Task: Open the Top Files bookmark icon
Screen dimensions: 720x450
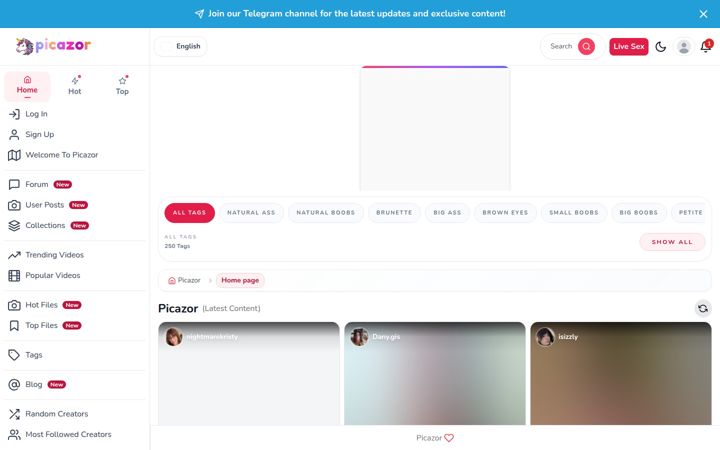Action: (x=14, y=326)
